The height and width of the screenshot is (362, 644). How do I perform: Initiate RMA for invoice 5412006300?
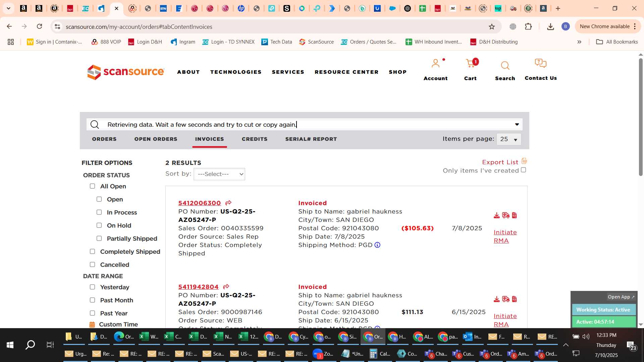coord(505,236)
